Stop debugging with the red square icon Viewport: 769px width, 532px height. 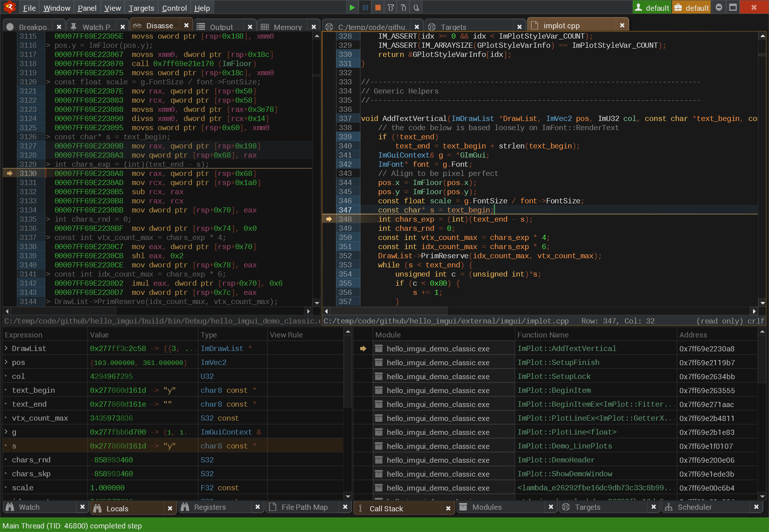378,7
